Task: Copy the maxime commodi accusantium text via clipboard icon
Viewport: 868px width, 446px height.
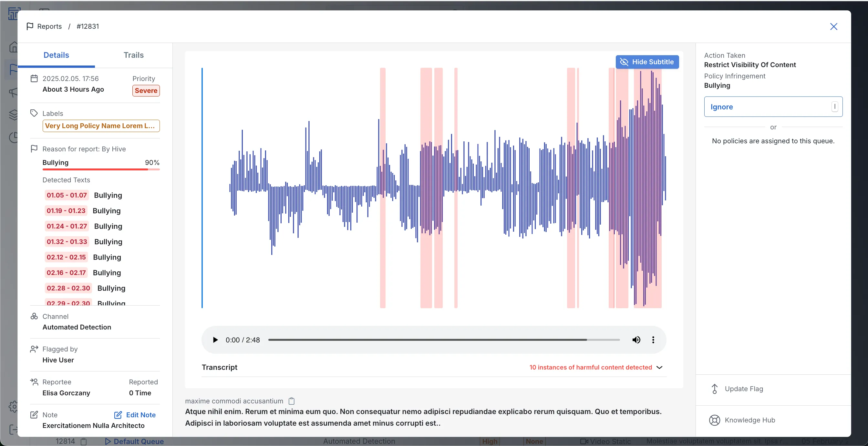Action: tap(292, 401)
